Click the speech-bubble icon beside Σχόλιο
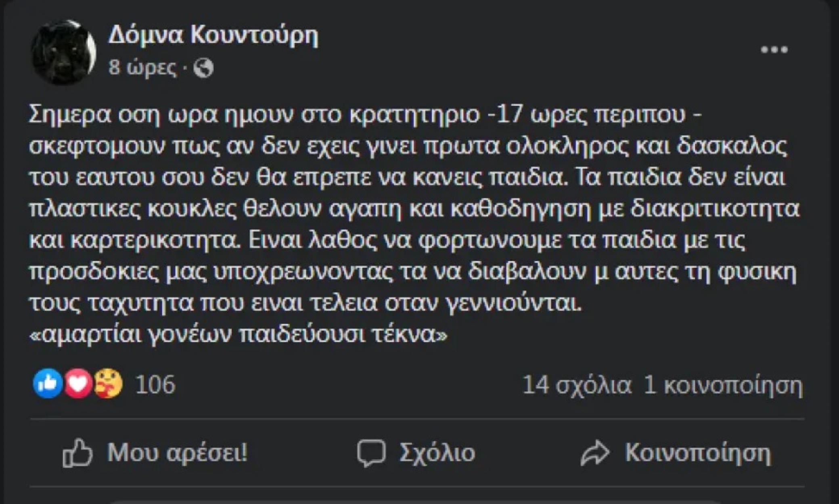 click(x=371, y=453)
